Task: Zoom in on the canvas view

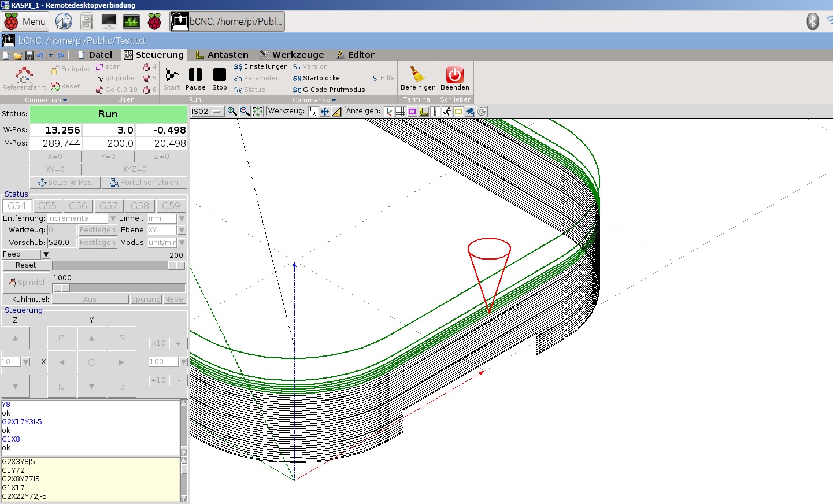Action: click(x=232, y=111)
